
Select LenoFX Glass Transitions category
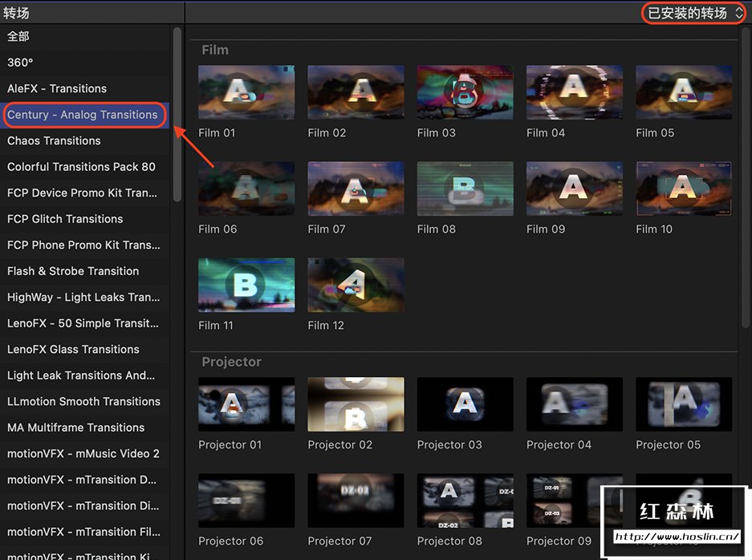coord(84,350)
